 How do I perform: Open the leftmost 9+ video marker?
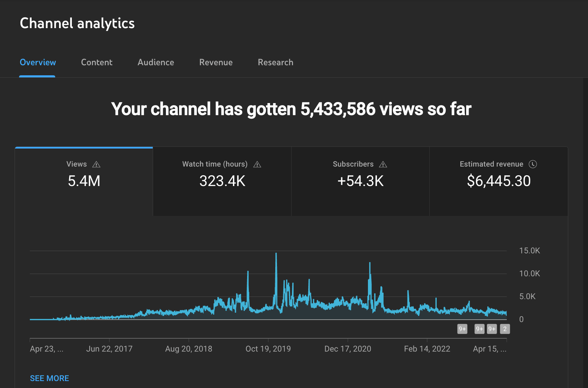(462, 329)
